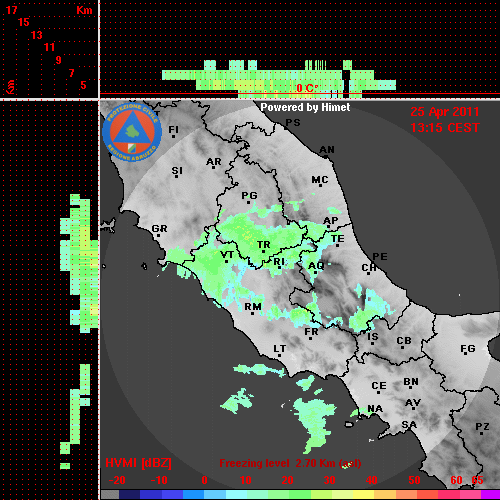Select the IS city label

pyautogui.click(x=373, y=337)
